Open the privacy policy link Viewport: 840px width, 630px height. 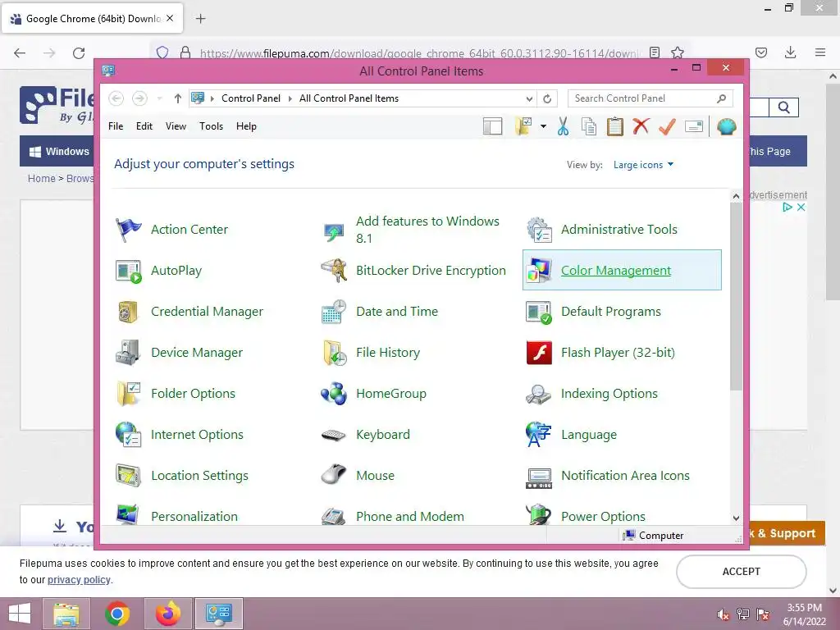(79, 580)
